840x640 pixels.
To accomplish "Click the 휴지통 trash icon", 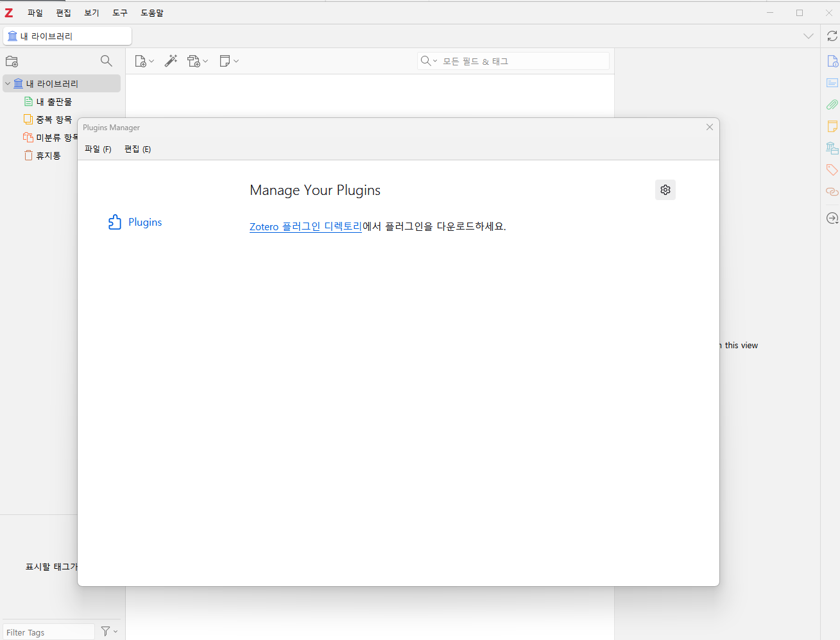I will [x=28, y=155].
